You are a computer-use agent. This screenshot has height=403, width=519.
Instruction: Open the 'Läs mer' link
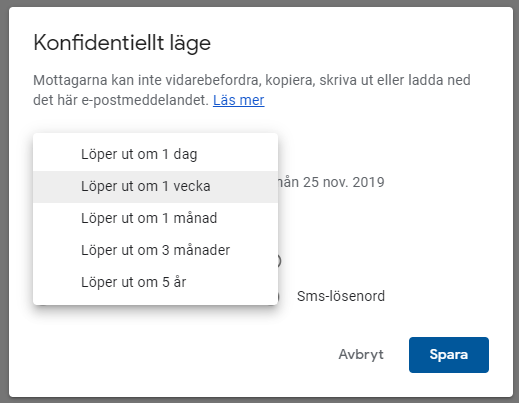click(239, 100)
